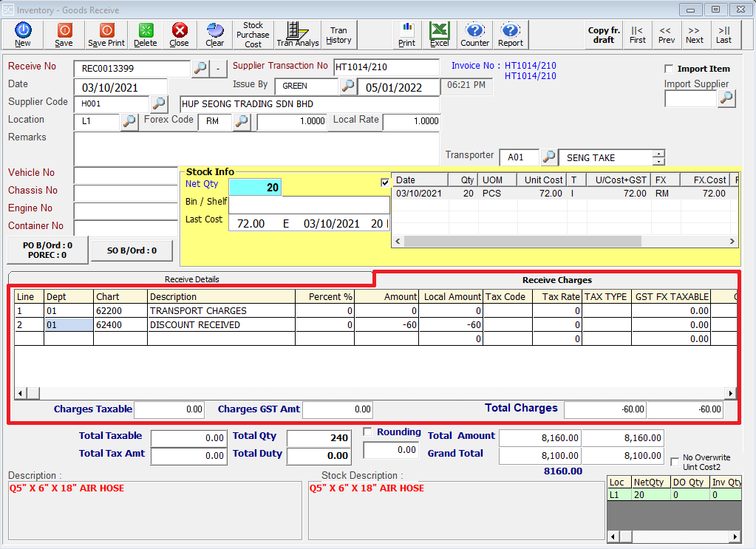The width and height of the screenshot is (756, 549).
Task: Go to Next record
Action: click(x=695, y=35)
